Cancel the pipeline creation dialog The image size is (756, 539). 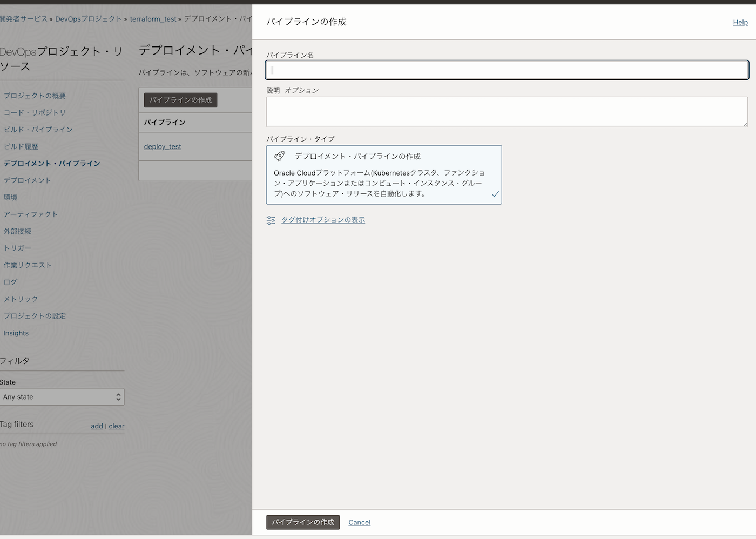coord(359,522)
